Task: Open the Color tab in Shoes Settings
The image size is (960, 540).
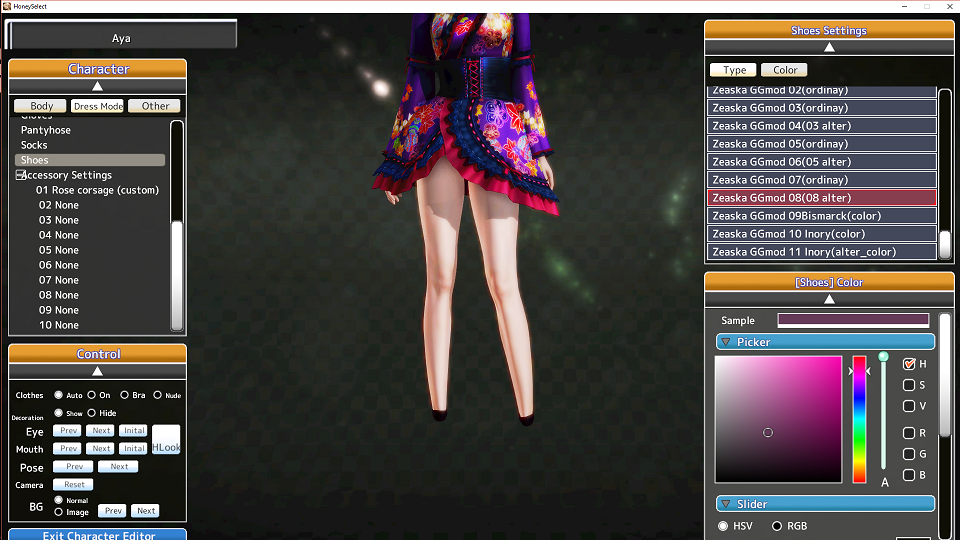Action: pos(785,70)
